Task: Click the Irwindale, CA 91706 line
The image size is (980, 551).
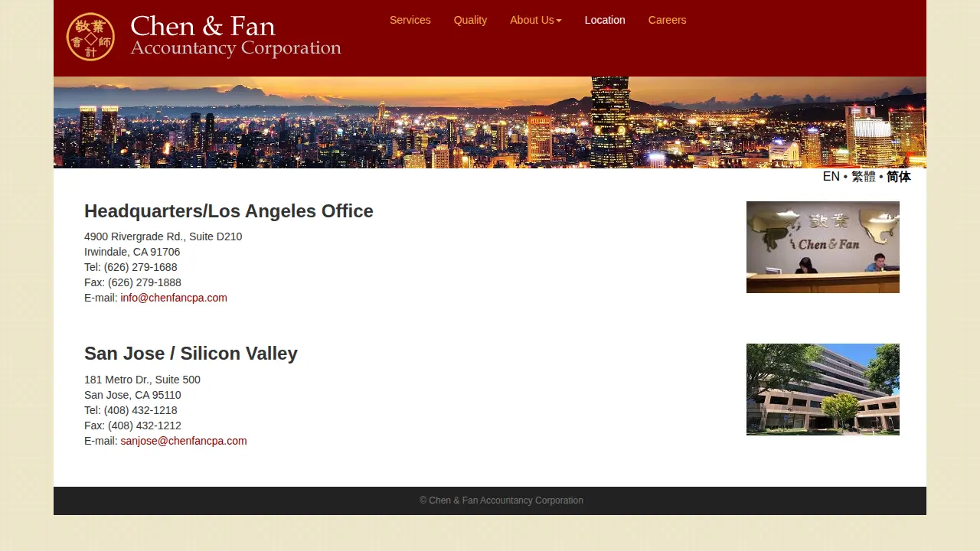Action: point(132,252)
